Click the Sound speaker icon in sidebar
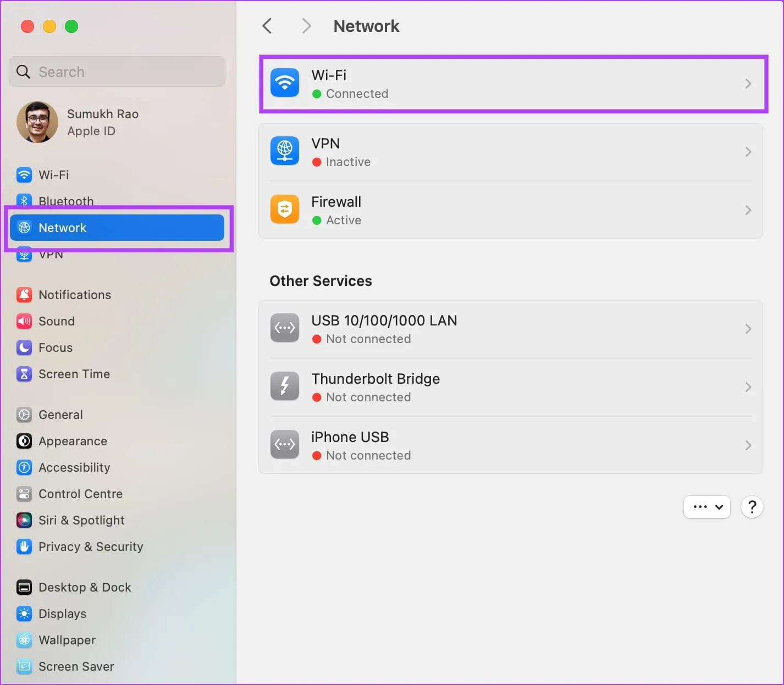 (24, 321)
